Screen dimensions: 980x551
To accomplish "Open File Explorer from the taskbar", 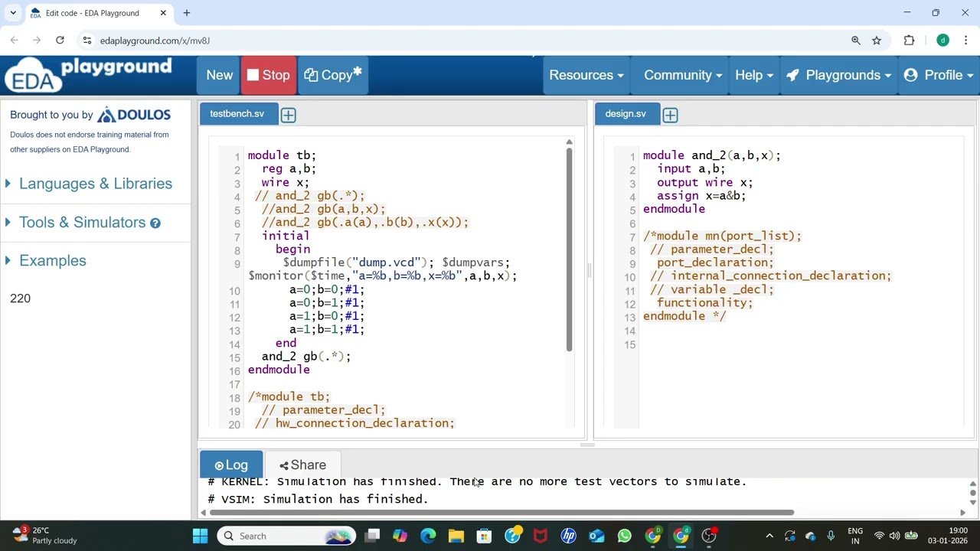I will click(x=456, y=536).
